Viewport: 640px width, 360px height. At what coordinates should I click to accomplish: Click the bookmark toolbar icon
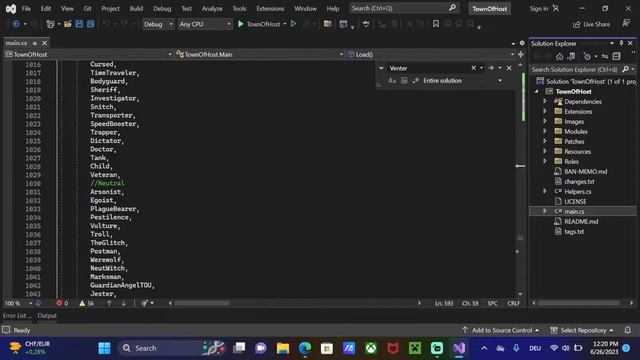pos(436,24)
